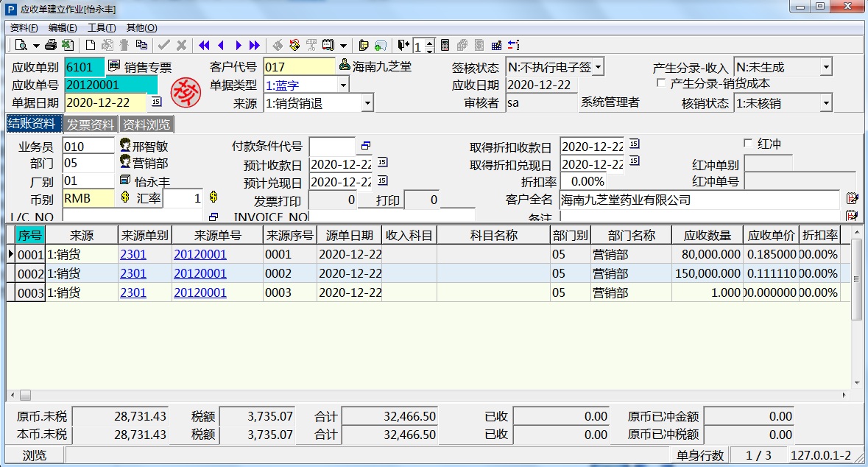The image size is (868, 467).
Task: Open calendar picker for 单据日期
Action: coord(157,102)
